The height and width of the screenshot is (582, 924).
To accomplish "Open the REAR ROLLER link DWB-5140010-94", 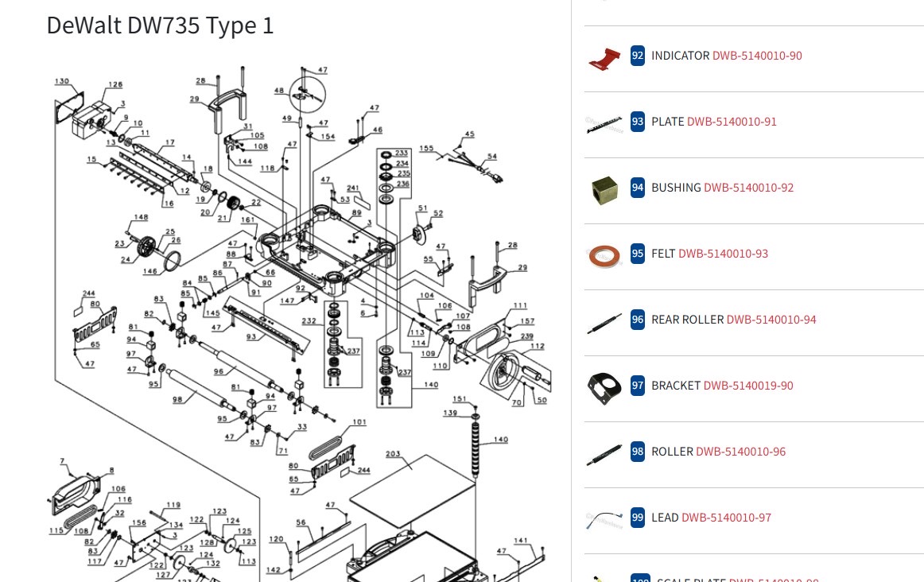I will (771, 319).
